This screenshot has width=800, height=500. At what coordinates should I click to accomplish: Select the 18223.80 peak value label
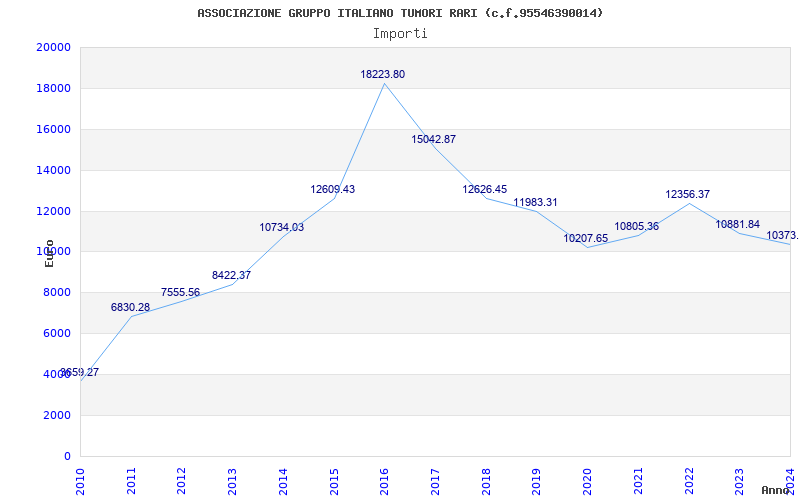383,74
